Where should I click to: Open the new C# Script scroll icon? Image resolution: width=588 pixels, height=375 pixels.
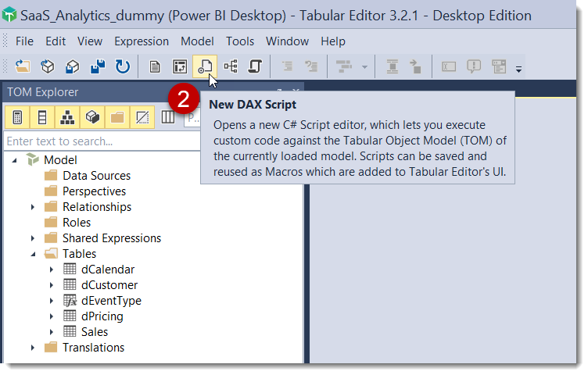point(255,66)
